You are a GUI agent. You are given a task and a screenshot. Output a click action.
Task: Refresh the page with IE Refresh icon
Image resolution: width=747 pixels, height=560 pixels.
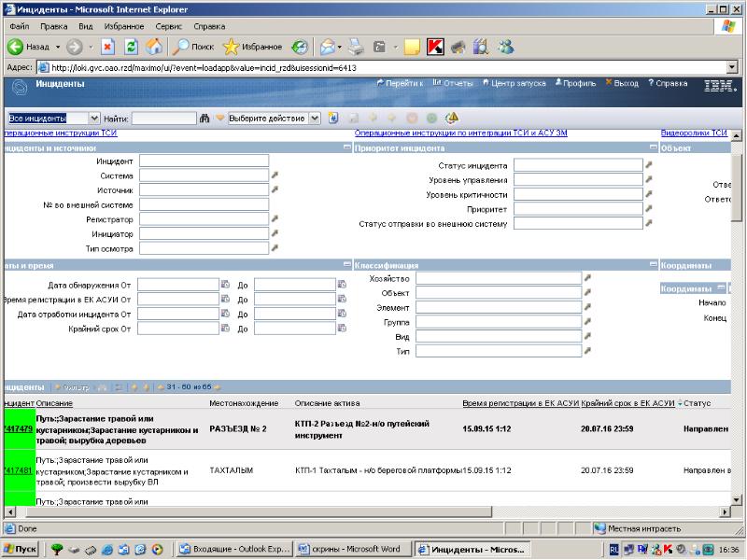pyautogui.click(x=131, y=47)
